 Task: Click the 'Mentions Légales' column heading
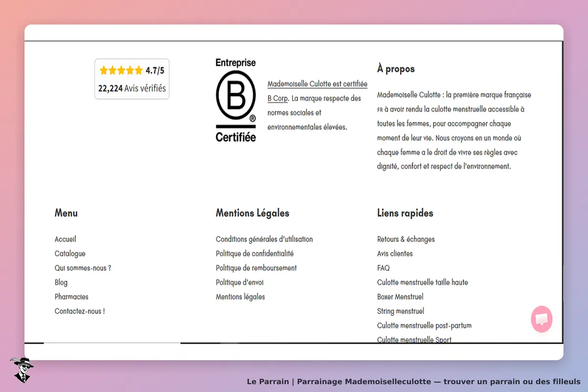(252, 213)
